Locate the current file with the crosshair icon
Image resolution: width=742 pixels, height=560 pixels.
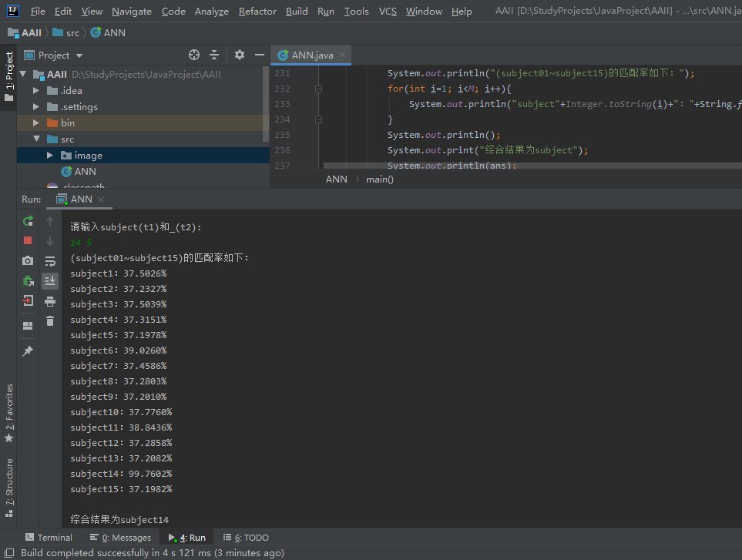(x=194, y=55)
